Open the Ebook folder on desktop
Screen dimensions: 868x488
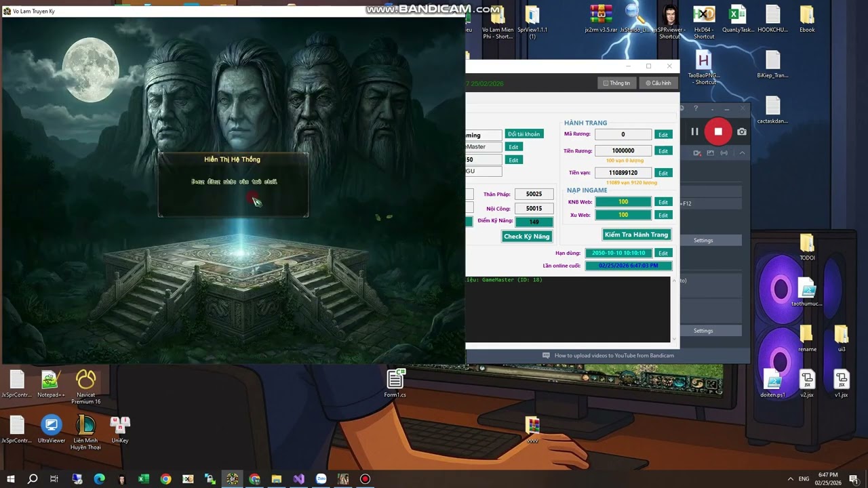807,20
